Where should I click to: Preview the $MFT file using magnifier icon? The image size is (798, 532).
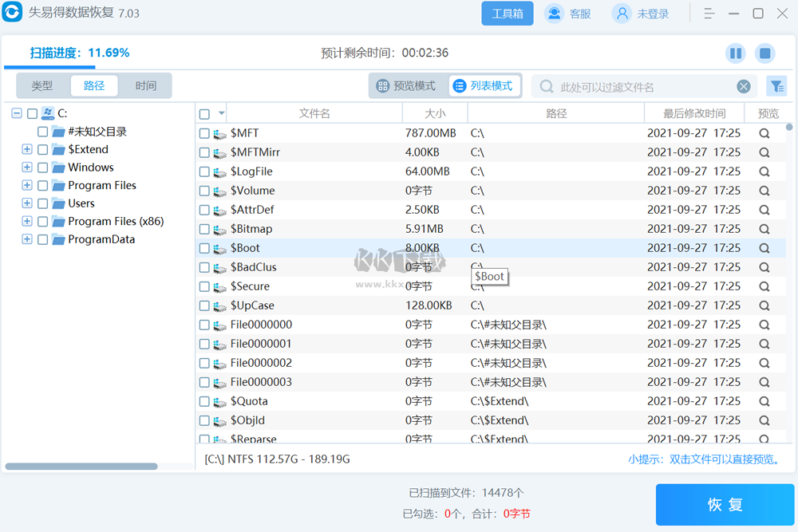pos(764,133)
